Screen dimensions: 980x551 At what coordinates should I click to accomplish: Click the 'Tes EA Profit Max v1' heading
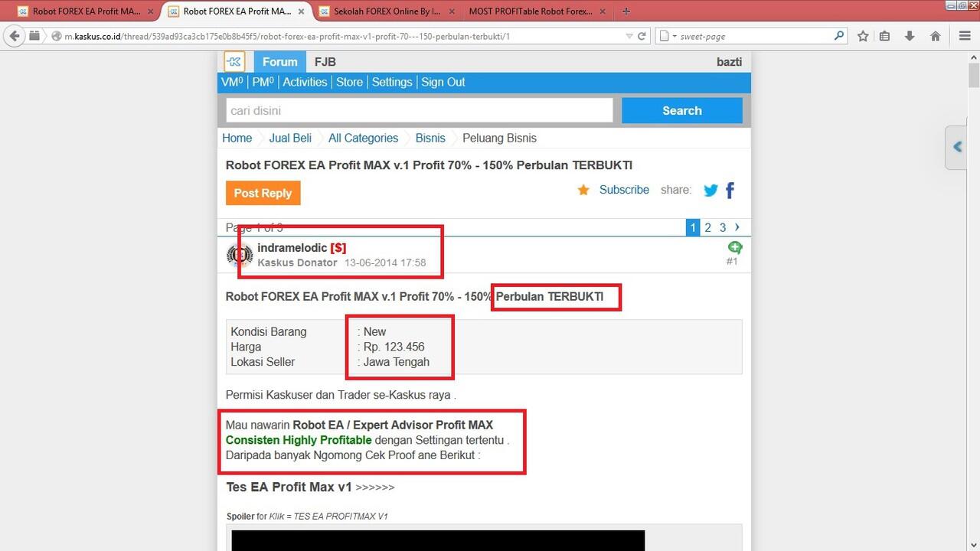click(x=289, y=487)
